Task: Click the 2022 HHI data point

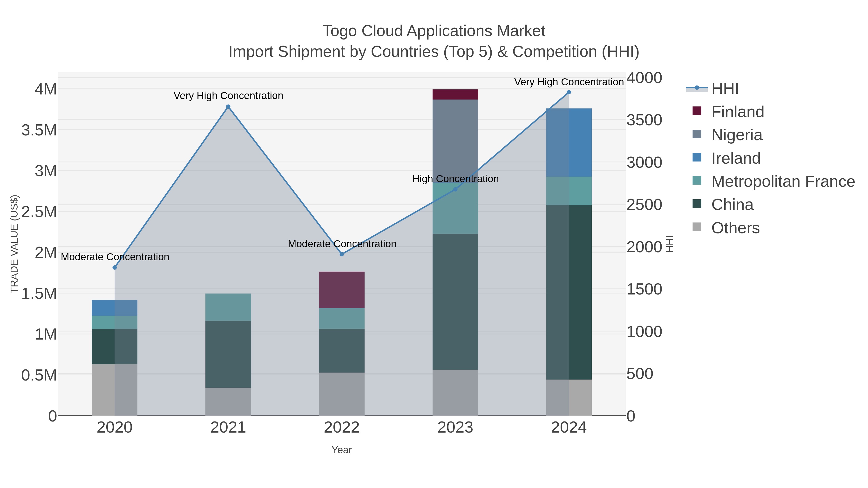Action: (x=342, y=254)
